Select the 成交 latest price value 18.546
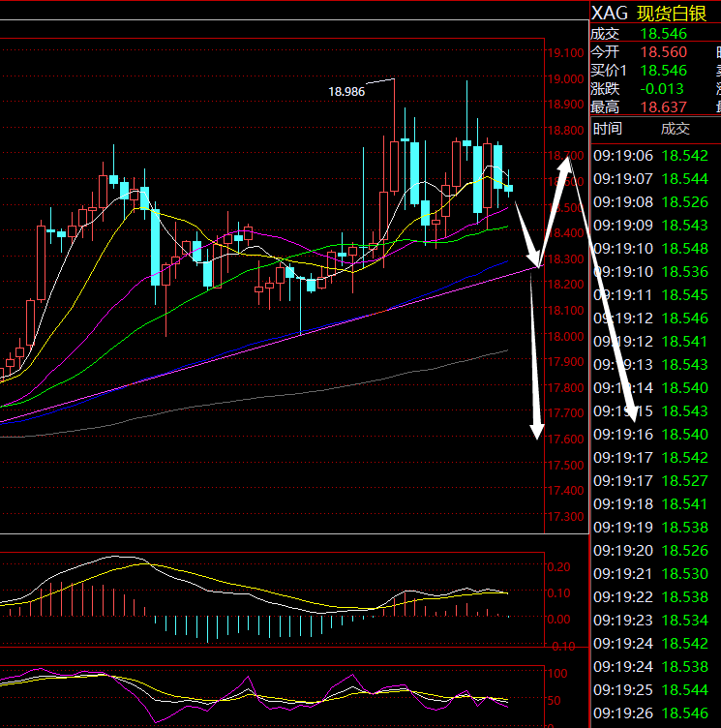The height and width of the screenshot is (728, 721). (x=663, y=34)
